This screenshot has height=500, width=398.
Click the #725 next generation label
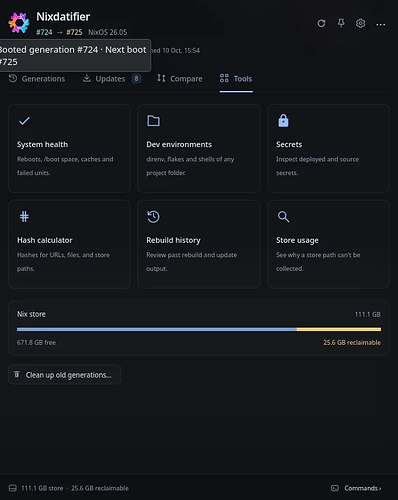tap(74, 32)
